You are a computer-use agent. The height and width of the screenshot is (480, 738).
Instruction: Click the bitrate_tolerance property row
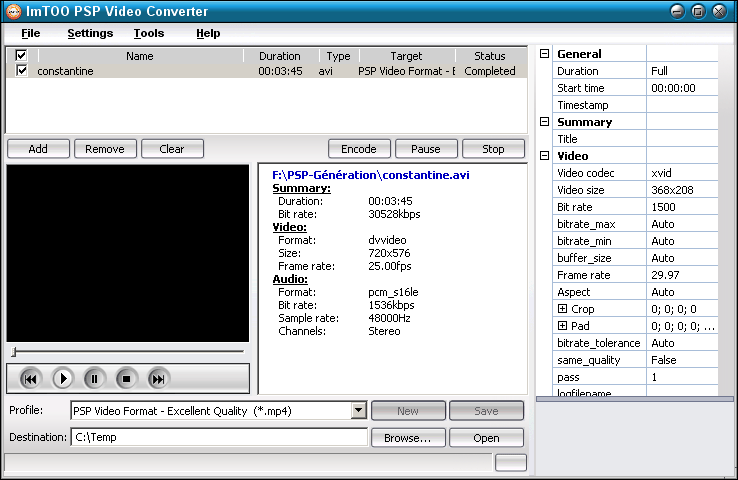click(635, 343)
